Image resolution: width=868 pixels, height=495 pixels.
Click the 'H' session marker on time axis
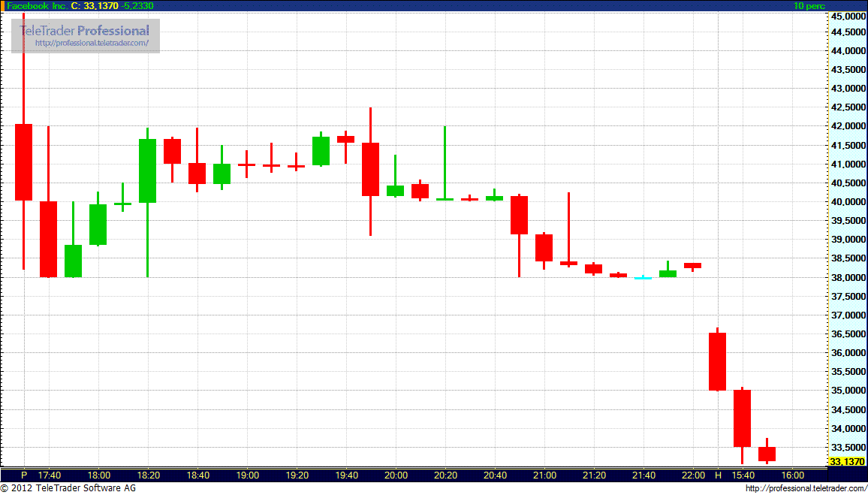pyautogui.click(x=718, y=475)
